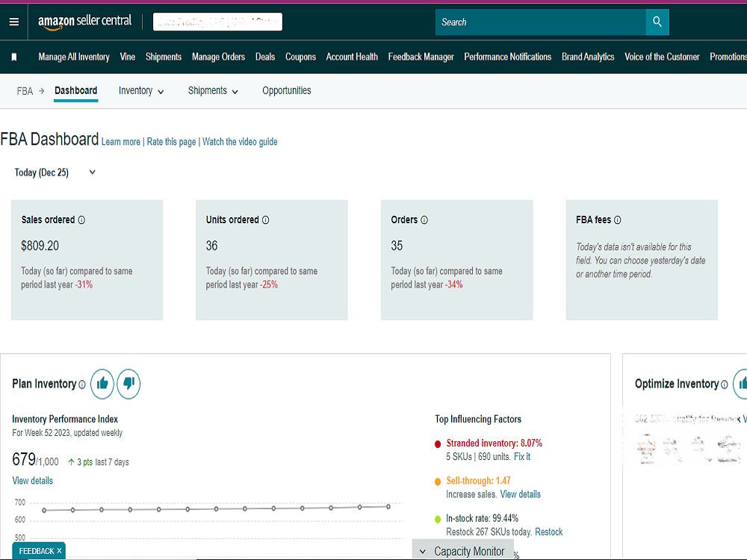Open Voice of the Customer
The image size is (747, 560).
662,57
